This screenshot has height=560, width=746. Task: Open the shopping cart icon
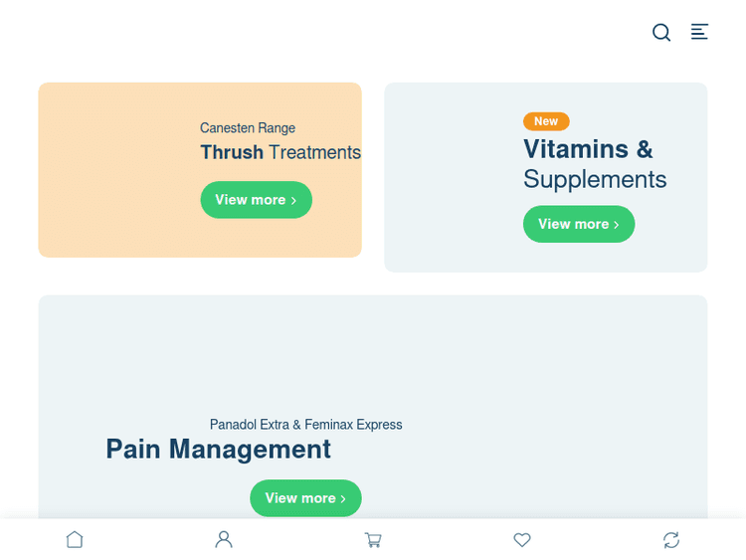pos(373,540)
